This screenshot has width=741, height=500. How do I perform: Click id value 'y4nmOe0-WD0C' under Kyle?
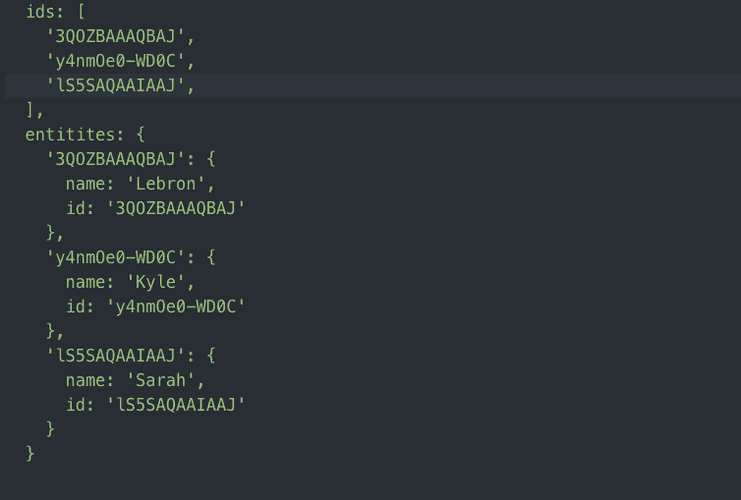click(176, 307)
